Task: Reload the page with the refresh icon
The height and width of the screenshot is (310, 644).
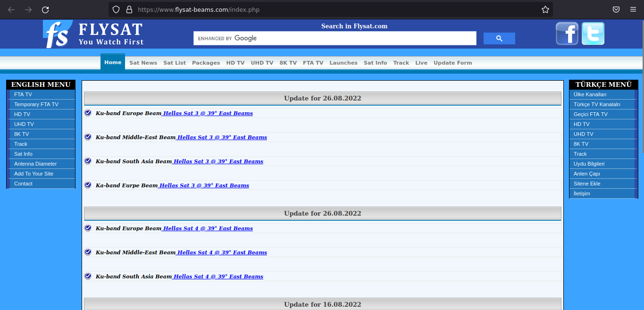Action: pyautogui.click(x=45, y=9)
